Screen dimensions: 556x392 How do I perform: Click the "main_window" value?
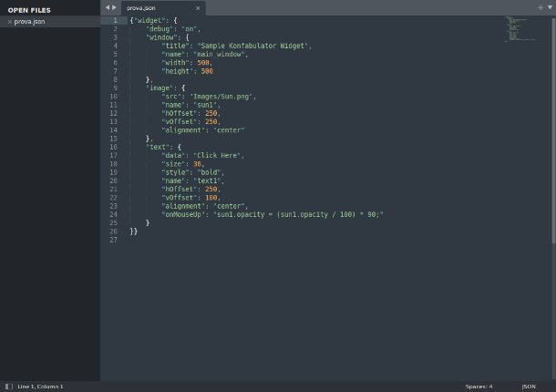click(x=219, y=55)
